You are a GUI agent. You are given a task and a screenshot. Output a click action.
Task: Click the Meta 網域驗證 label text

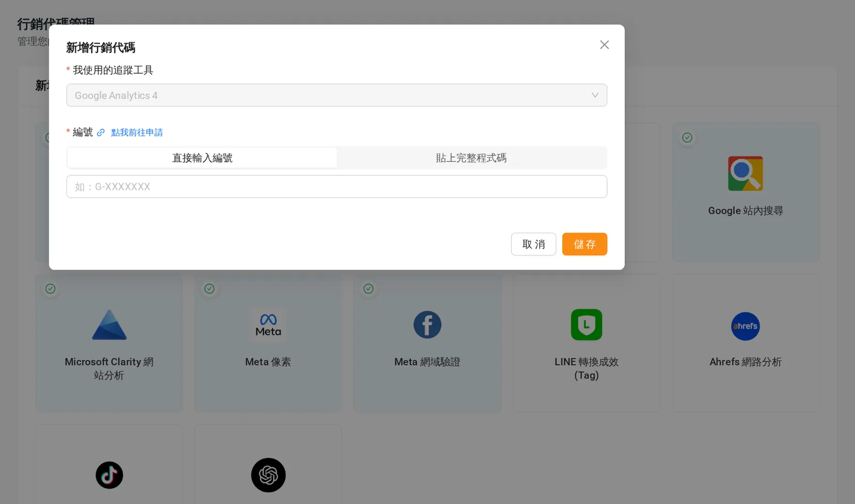428,362
